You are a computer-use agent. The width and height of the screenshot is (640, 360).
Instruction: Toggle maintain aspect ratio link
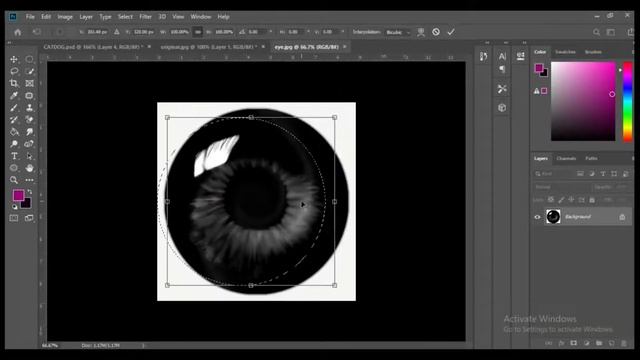click(198, 32)
